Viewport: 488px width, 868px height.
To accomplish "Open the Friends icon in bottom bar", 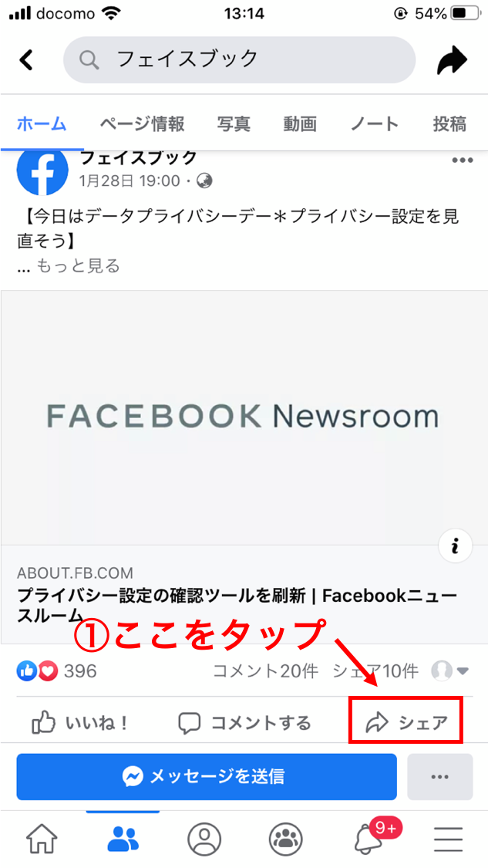I will pos(123,839).
